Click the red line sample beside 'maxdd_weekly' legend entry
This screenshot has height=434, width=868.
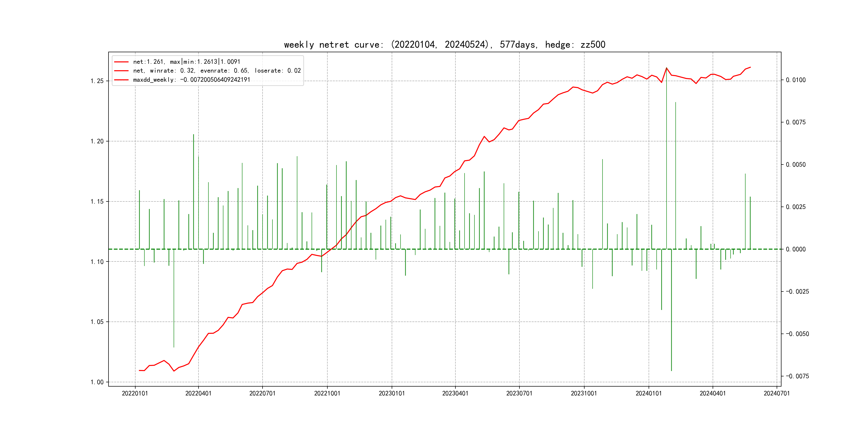tap(121, 80)
